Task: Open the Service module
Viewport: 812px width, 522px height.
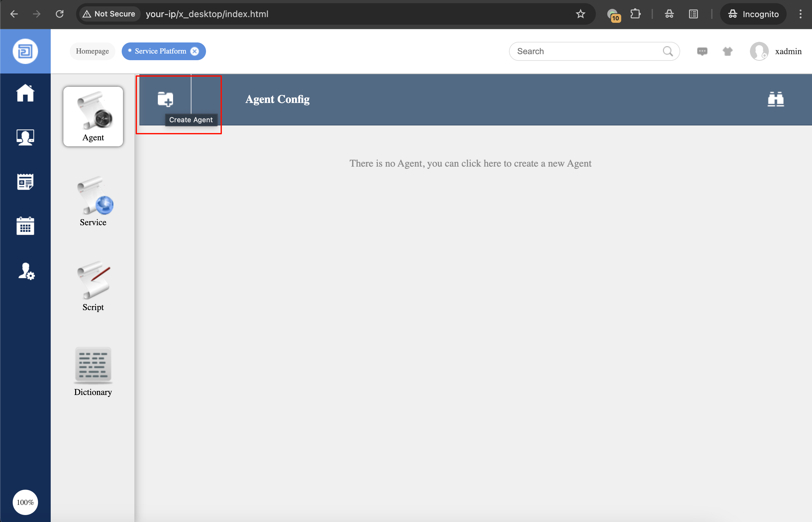Action: coord(93,201)
